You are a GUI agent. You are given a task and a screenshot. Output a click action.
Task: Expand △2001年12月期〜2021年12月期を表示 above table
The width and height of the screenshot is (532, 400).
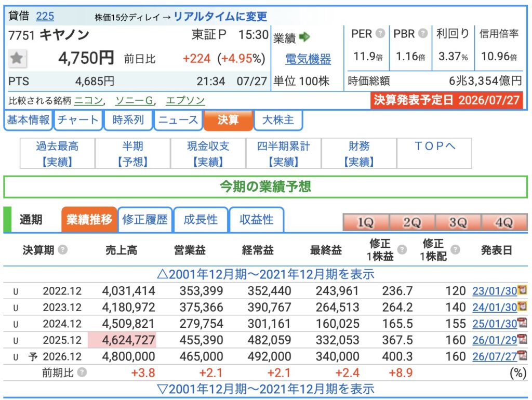(265, 274)
